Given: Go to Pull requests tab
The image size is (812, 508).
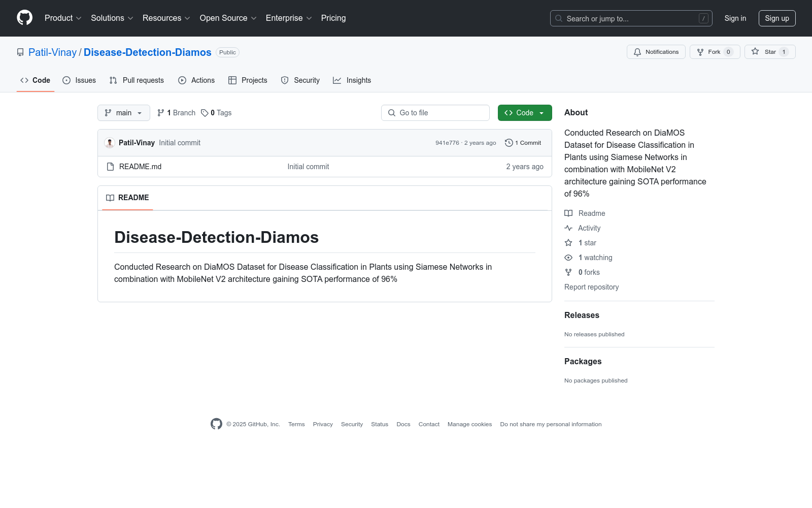Looking at the screenshot, I should point(137,80).
